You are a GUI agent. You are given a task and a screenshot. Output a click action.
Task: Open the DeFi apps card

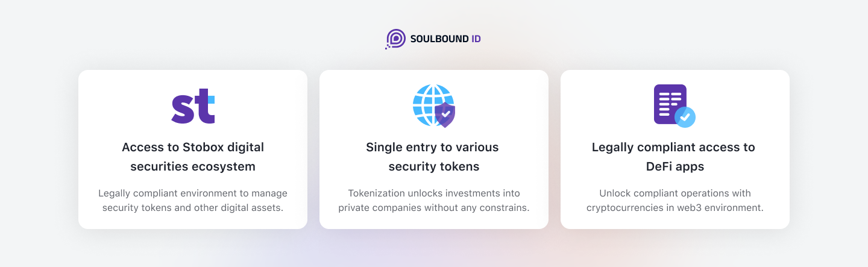(x=675, y=149)
